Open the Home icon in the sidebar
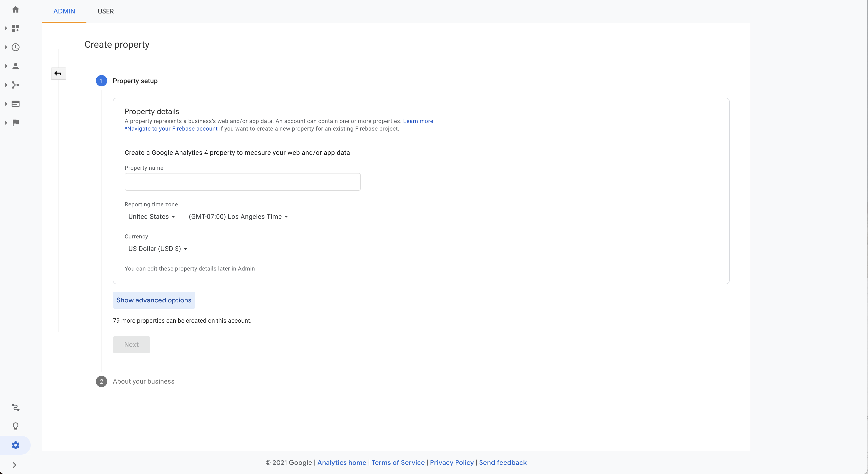The width and height of the screenshot is (868, 474). [16, 10]
